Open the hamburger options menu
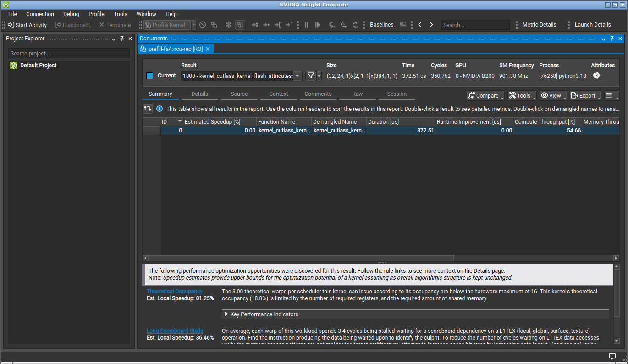The width and height of the screenshot is (628, 364). [x=611, y=95]
